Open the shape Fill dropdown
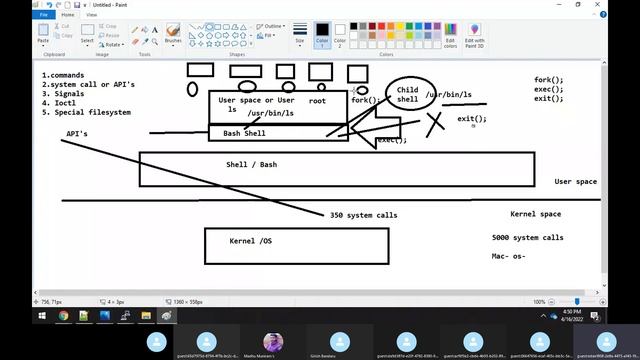Image resolution: width=640 pixels, height=360 pixels. tap(266, 36)
